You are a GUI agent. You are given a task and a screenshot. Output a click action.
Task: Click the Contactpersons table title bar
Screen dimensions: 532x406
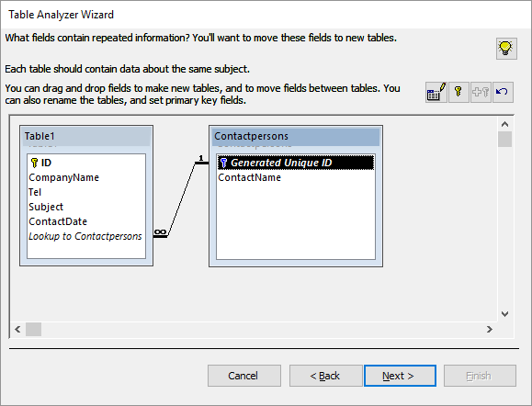click(296, 136)
